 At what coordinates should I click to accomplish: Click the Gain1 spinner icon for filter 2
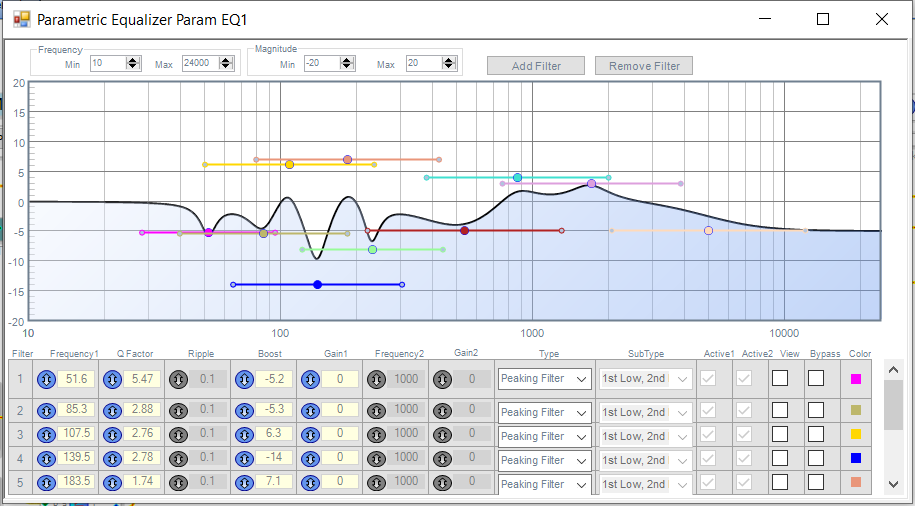(x=310, y=410)
